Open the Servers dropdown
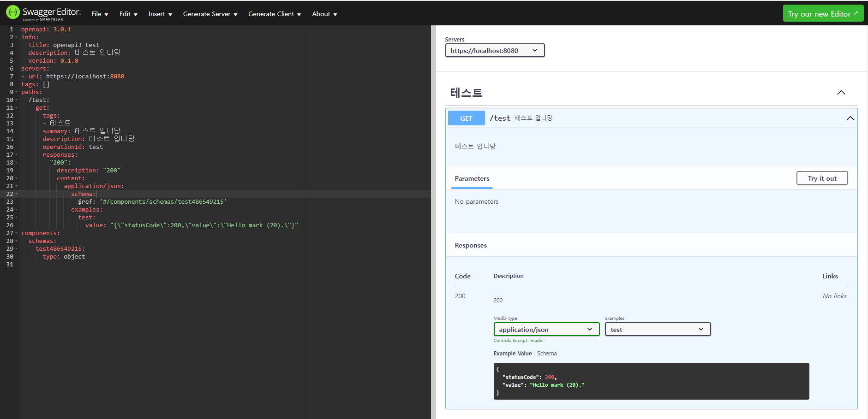Image resolution: width=868 pixels, height=419 pixels. pyautogui.click(x=495, y=50)
